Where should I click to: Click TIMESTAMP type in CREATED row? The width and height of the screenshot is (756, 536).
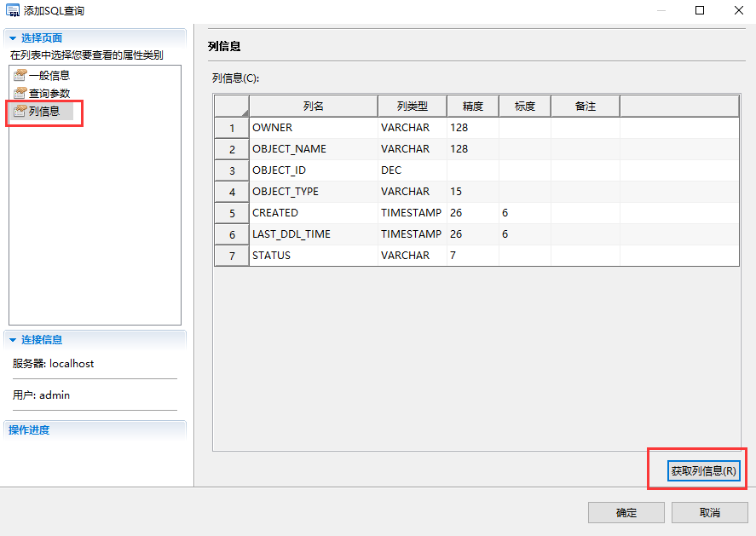pos(413,212)
